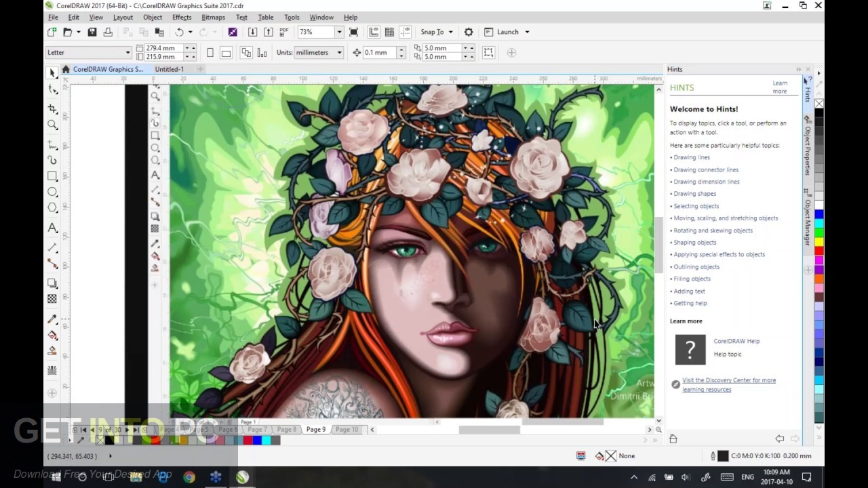868x488 pixels.
Task: Open the Drawing lines hint topic
Action: pyautogui.click(x=692, y=157)
